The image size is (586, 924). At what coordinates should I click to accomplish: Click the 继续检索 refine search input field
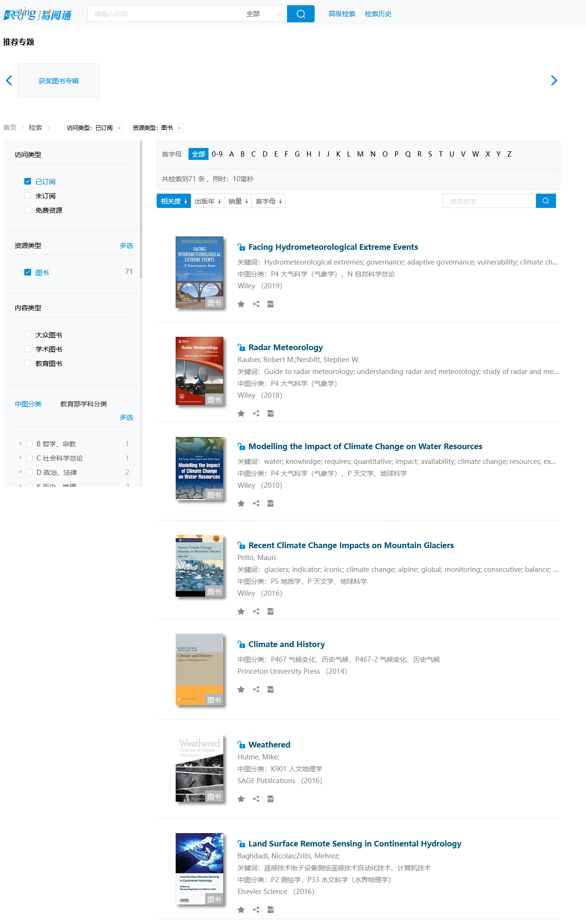click(488, 201)
